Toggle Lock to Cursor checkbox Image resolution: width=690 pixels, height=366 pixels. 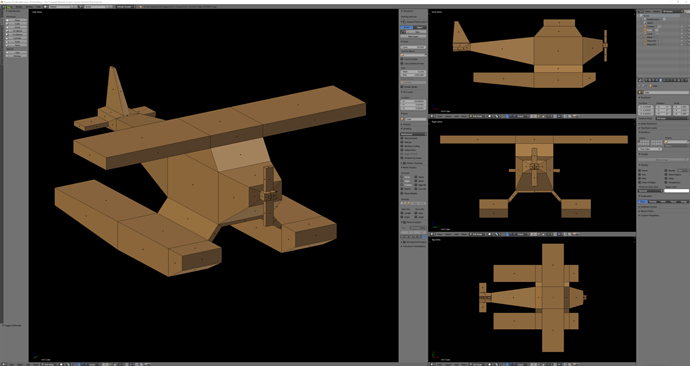click(x=402, y=59)
